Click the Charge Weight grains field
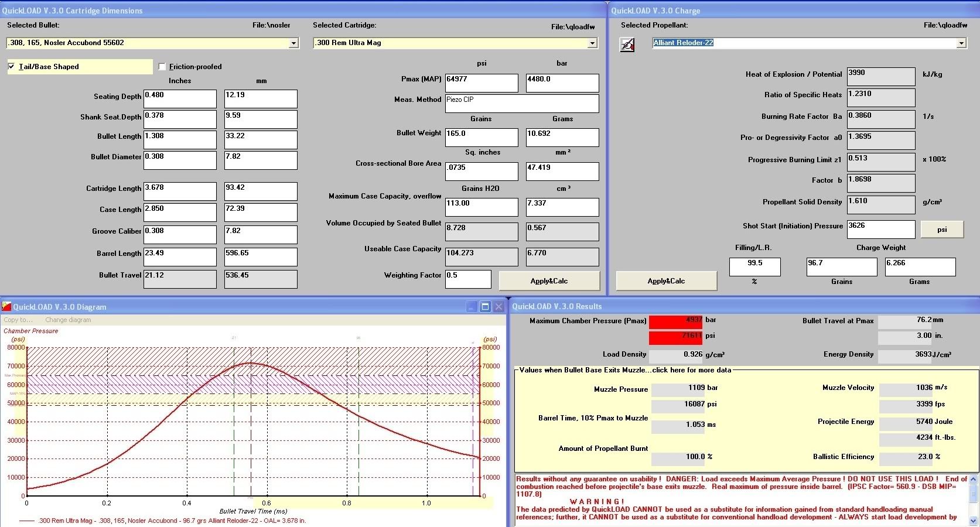The width and height of the screenshot is (980, 527). (842, 267)
